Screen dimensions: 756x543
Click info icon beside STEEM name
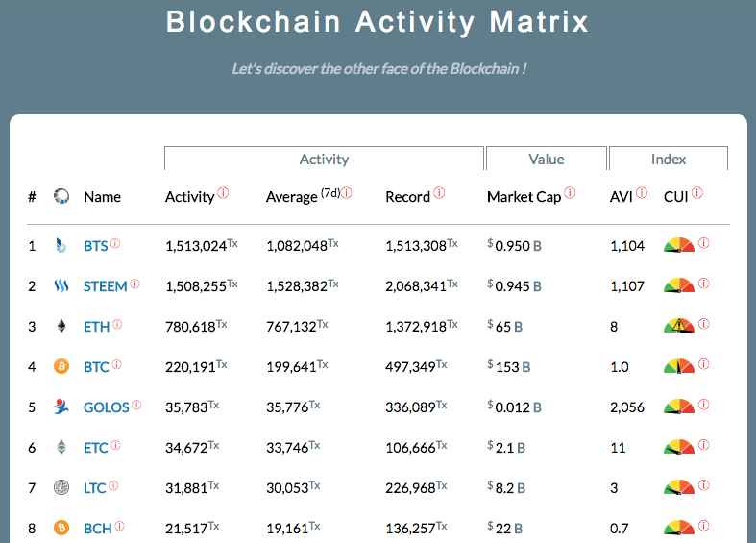(x=135, y=284)
